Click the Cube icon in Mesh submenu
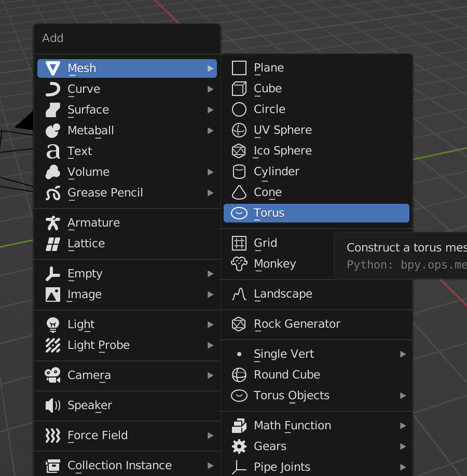Screen dimensions: 467x476 (x=239, y=89)
